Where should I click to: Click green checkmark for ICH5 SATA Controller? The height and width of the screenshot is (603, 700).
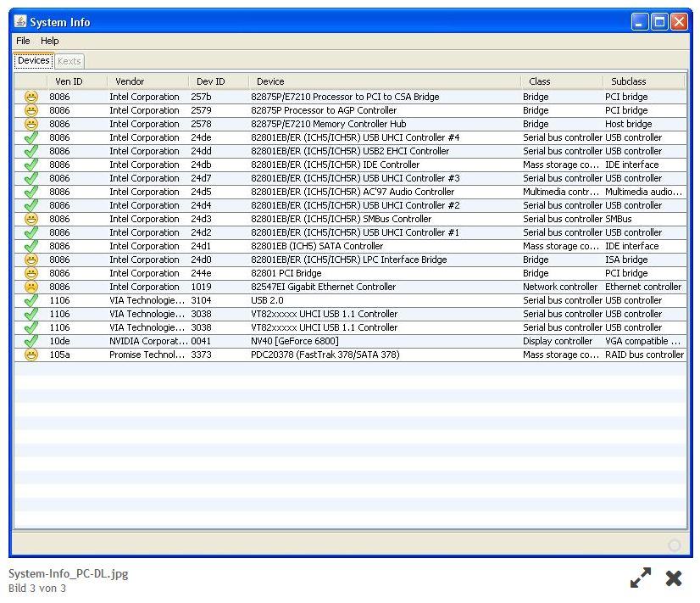click(x=31, y=246)
